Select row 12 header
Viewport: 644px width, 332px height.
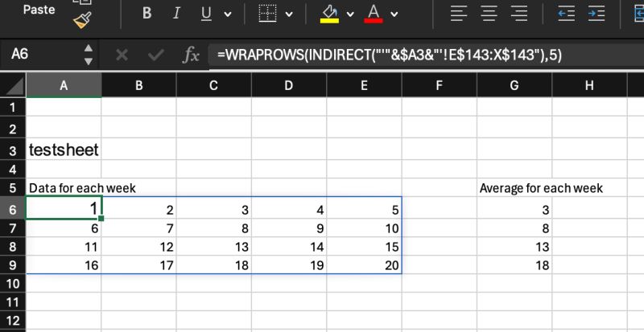pyautogui.click(x=13, y=321)
